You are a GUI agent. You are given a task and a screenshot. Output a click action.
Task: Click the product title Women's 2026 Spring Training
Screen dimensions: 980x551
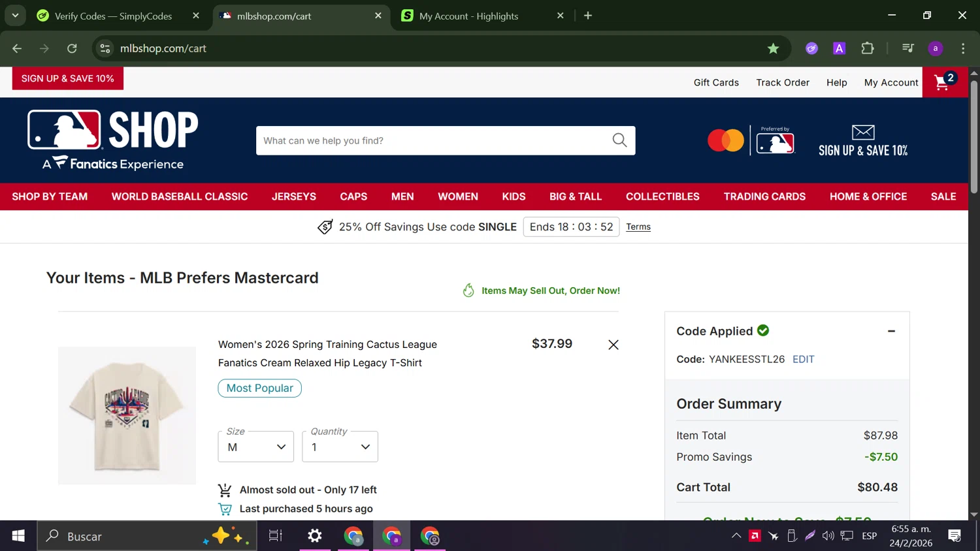coord(327,353)
